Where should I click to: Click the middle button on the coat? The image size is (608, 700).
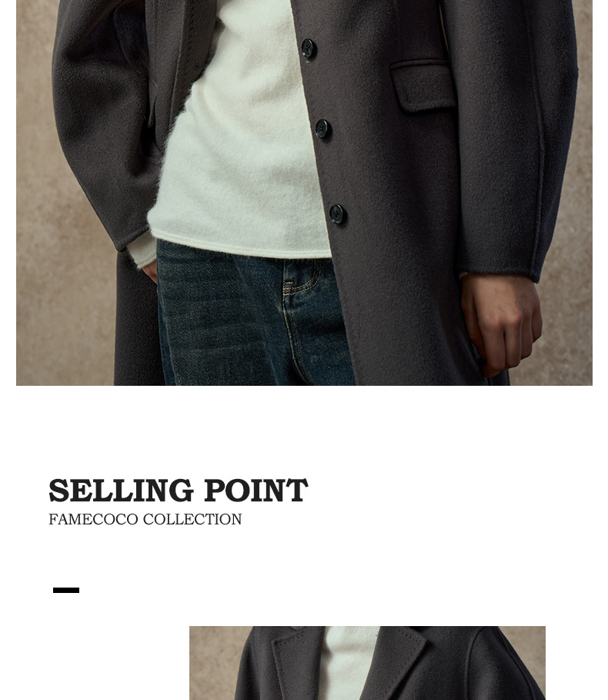(x=322, y=129)
